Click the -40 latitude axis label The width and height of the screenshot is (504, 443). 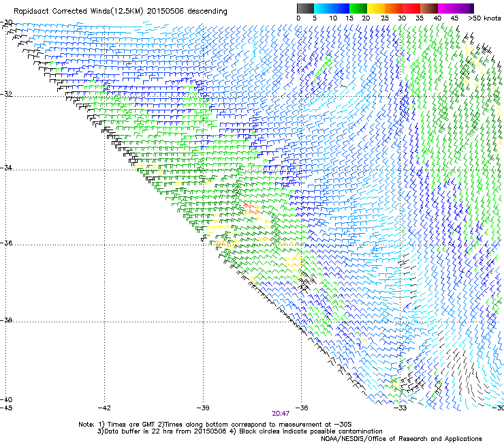click(6, 399)
